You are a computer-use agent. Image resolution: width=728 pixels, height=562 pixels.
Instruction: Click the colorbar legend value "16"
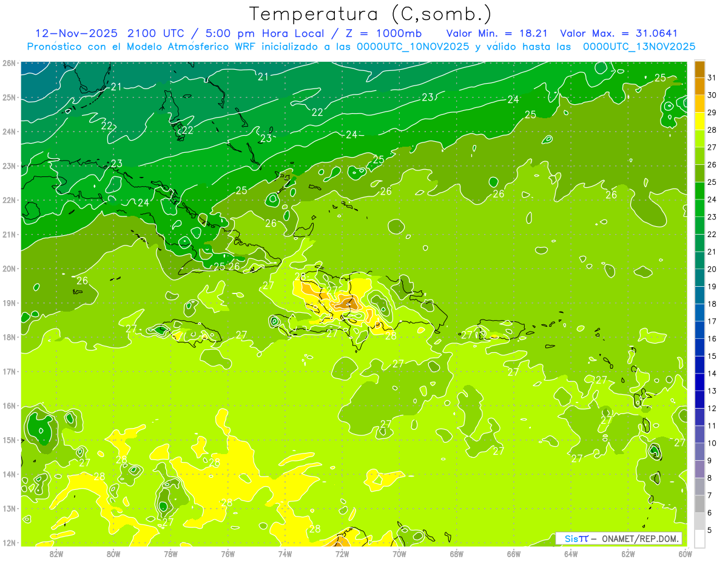[x=712, y=339]
